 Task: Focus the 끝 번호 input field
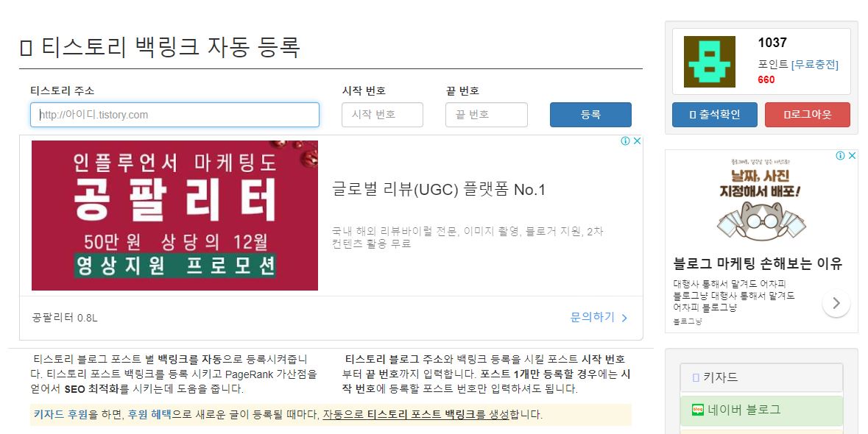click(486, 115)
